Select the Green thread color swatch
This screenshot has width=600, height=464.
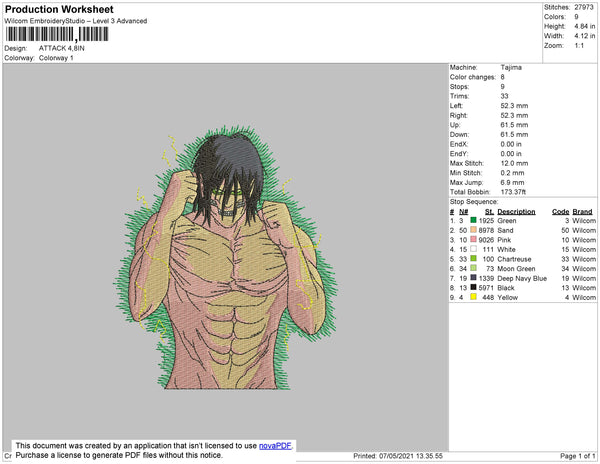473,220
